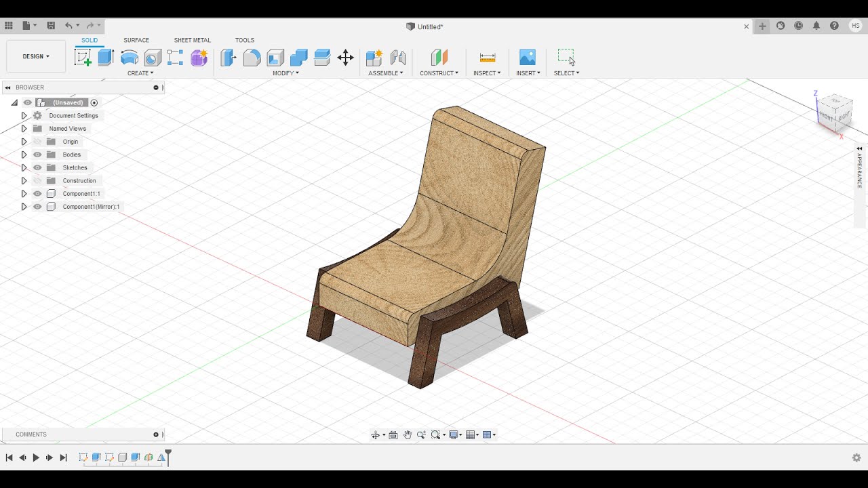Toggle visibility of the (Unsaved) root component

click(28, 102)
